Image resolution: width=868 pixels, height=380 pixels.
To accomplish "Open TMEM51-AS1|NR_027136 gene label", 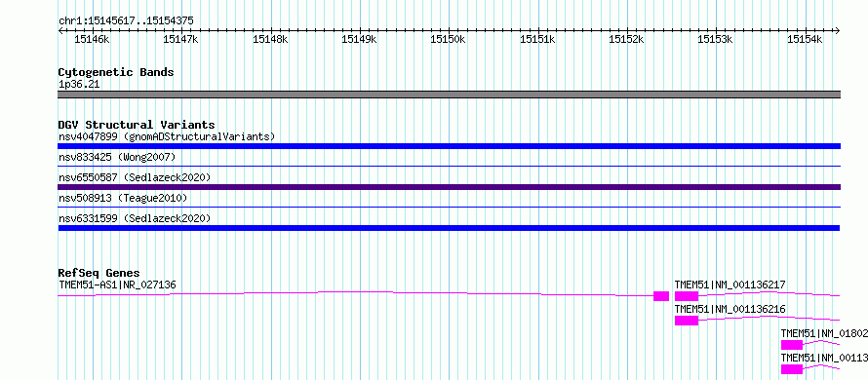I will [117, 285].
